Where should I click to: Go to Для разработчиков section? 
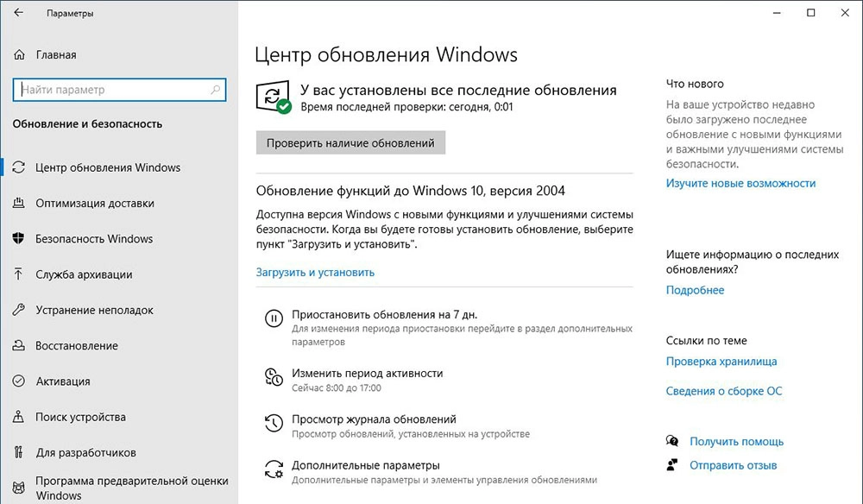point(85,452)
